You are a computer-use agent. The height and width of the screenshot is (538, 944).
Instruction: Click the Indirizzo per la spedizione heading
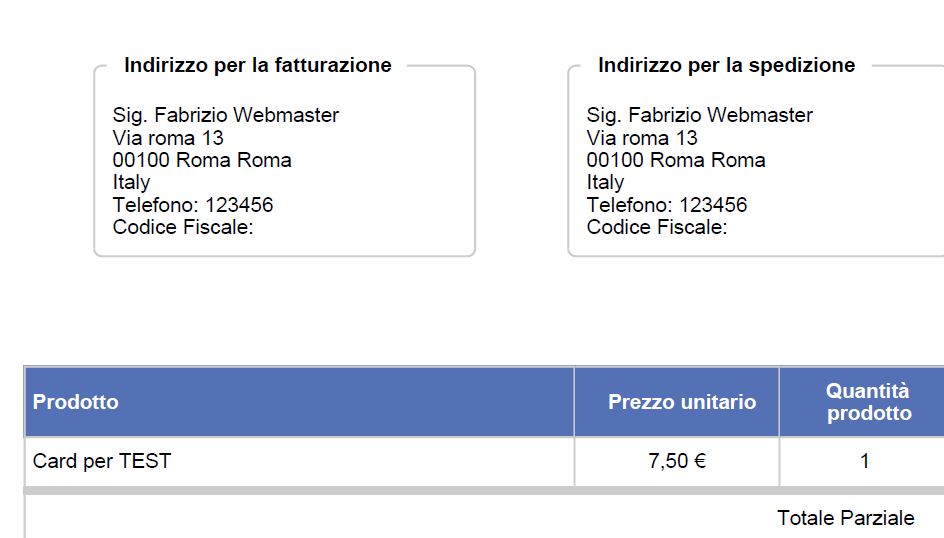point(727,65)
